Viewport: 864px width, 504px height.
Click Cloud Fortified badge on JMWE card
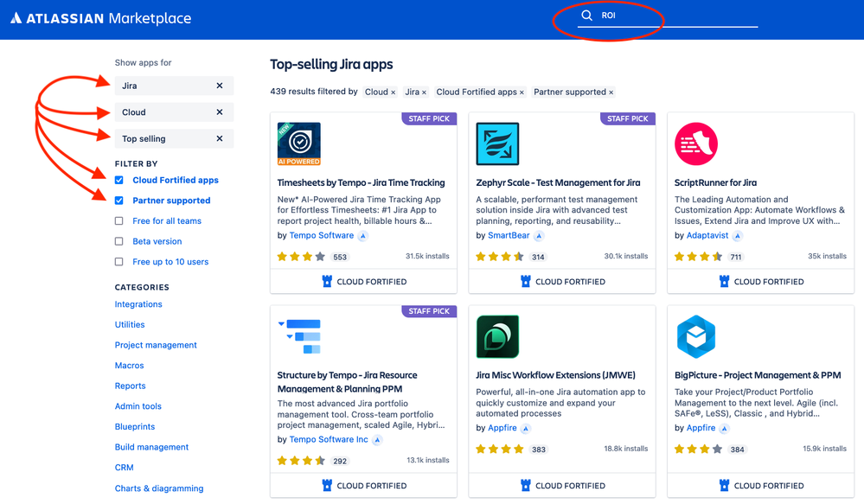pos(562,485)
